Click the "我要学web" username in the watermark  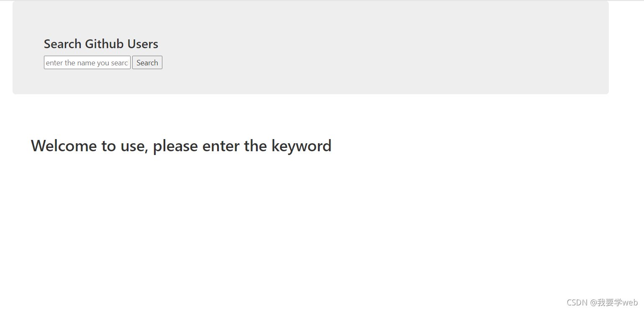[x=618, y=302]
